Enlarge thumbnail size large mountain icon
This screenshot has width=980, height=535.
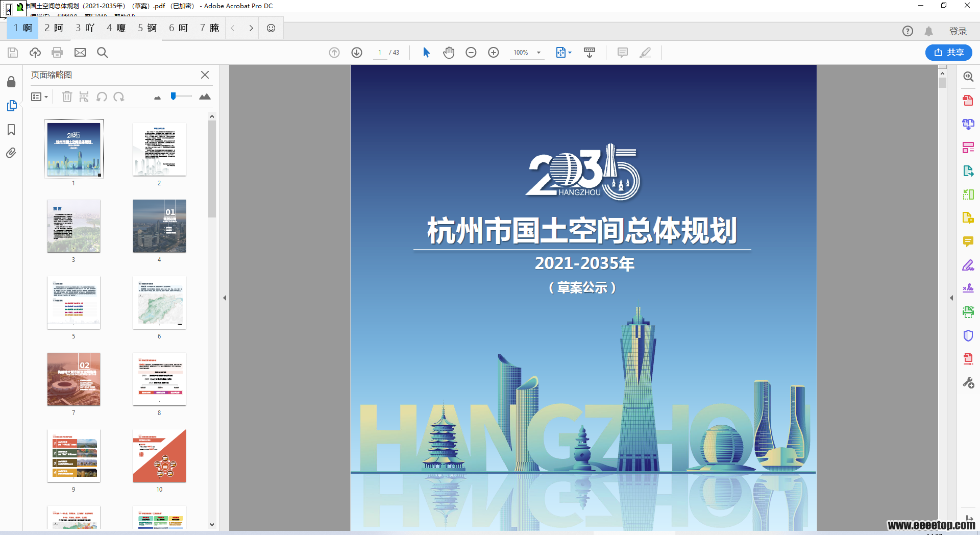click(x=205, y=96)
